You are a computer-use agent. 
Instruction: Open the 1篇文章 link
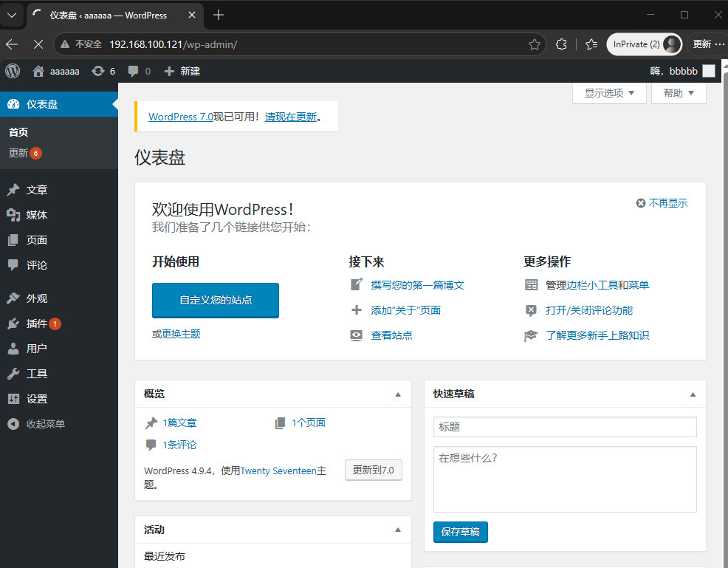coord(179,422)
